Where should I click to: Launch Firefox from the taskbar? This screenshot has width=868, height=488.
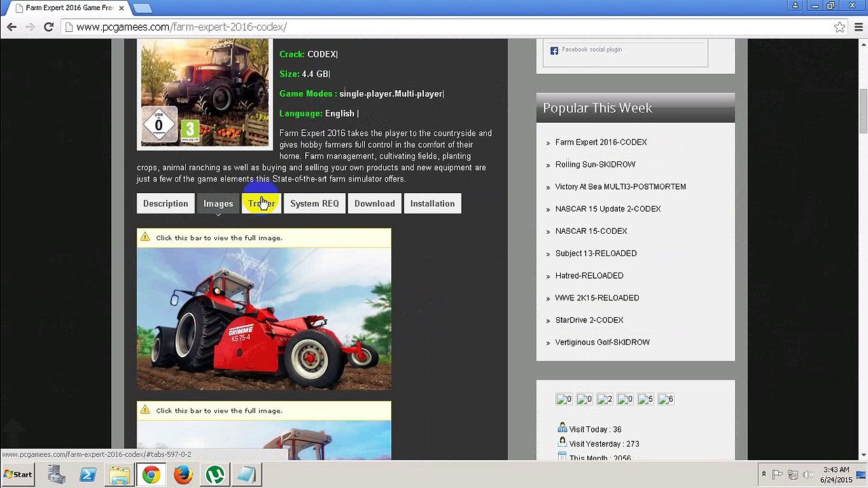coord(183,474)
